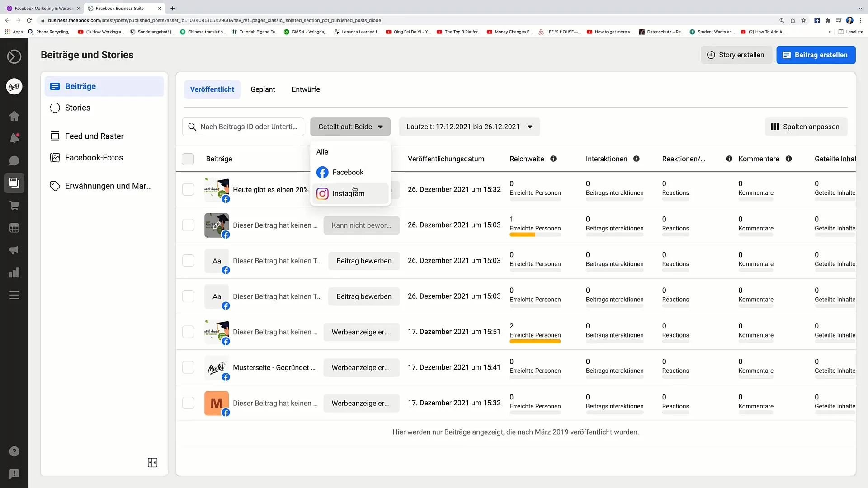
Task: Toggle the checkbox for second post row
Action: (x=188, y=225)
